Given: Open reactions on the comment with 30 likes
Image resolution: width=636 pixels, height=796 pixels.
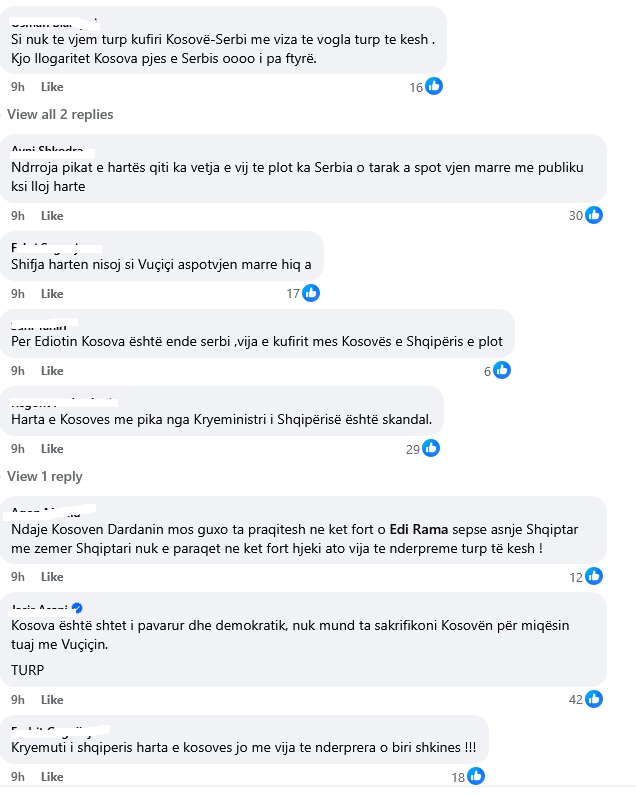Looking at the screenshot, I should pos(594,215).
